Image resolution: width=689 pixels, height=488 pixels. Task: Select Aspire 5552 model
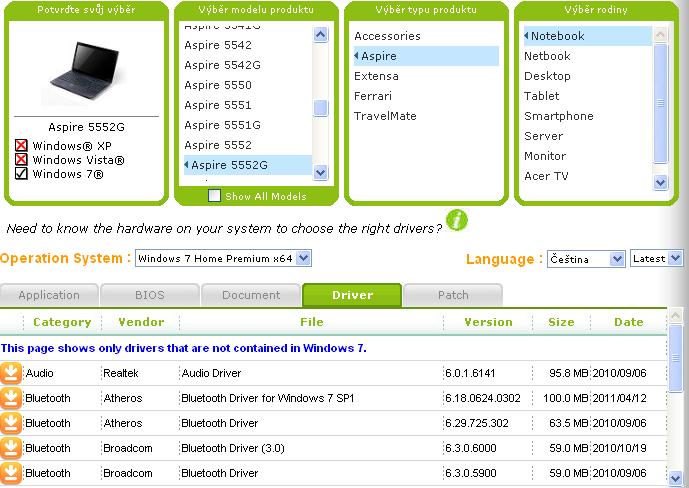point(218,145)
